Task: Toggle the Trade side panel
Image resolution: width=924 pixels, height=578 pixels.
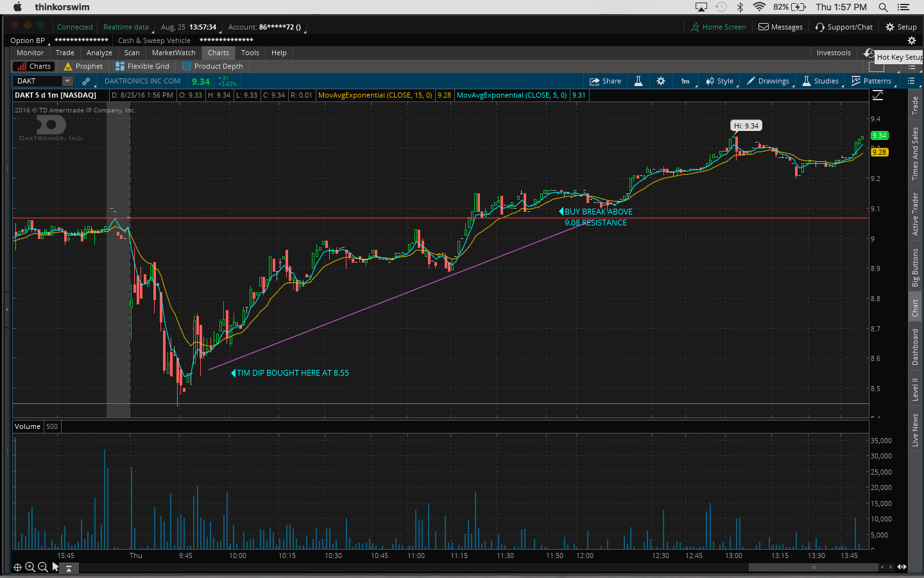Action: [916, 105]
